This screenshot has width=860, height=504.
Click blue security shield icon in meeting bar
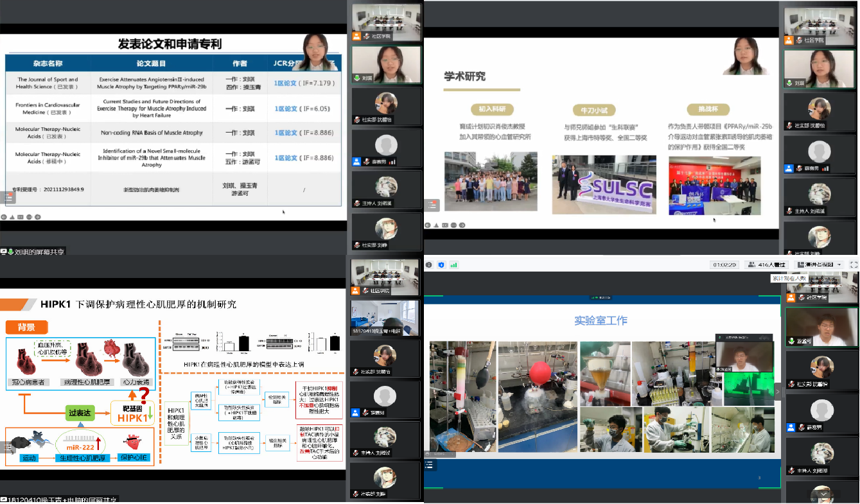441,265
